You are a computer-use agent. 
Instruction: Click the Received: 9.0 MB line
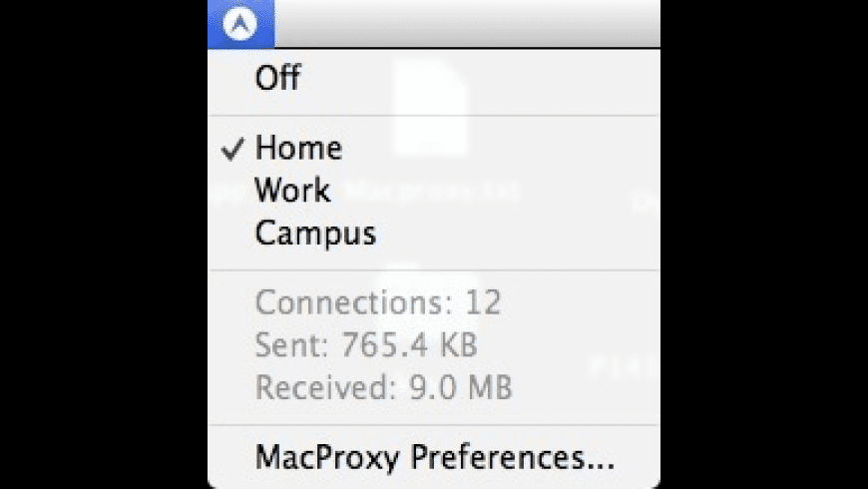pos(383,388)
